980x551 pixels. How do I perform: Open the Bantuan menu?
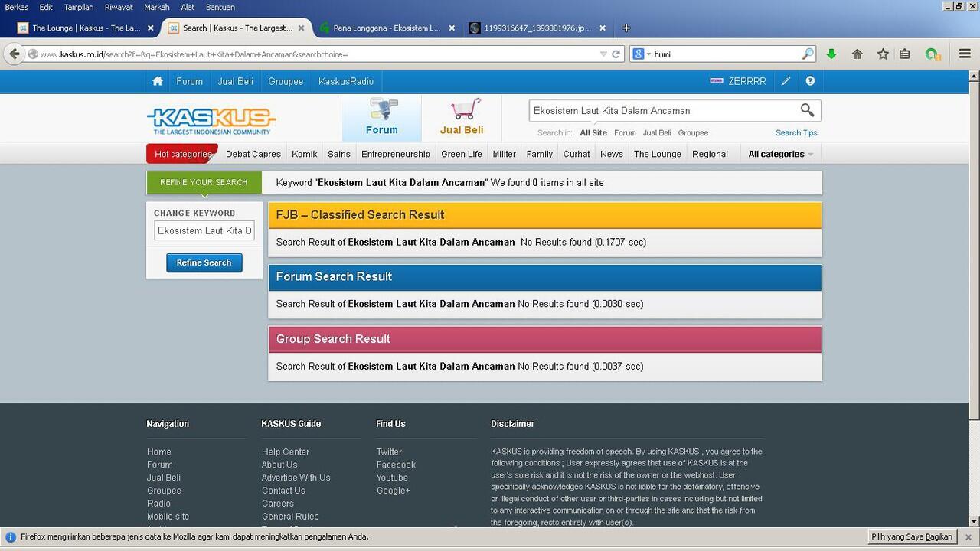pos(220,7)
